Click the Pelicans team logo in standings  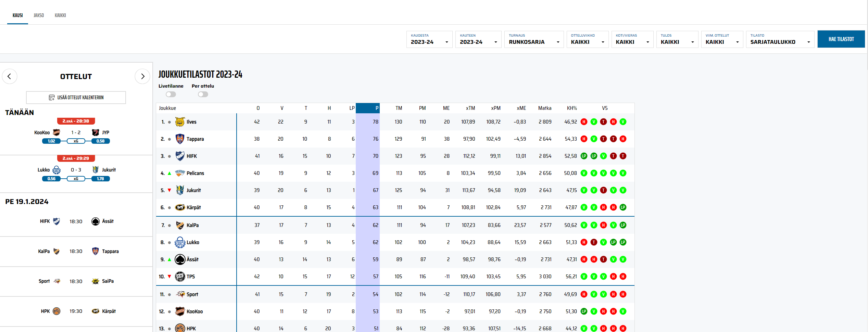pos(180,173)
